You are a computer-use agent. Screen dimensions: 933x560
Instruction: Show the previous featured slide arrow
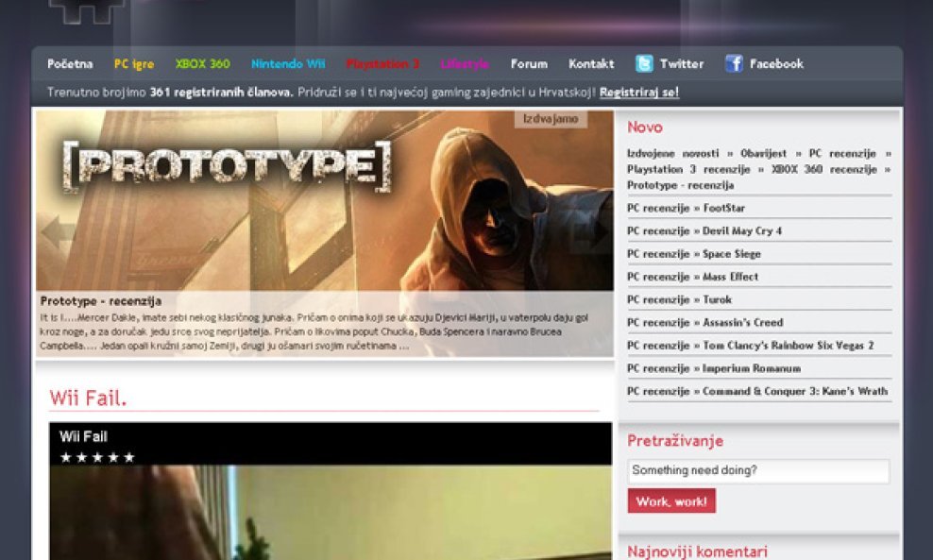click(x=57, y=231)
